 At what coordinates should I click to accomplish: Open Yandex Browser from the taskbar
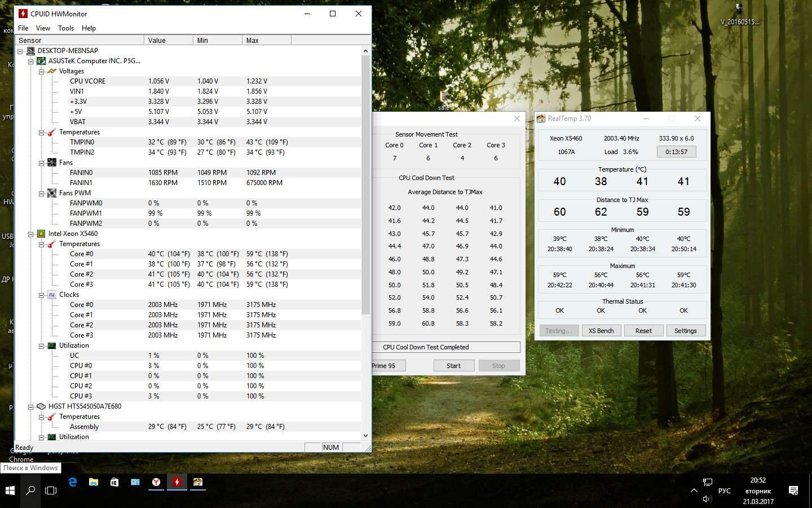click(x=156, y=482)
